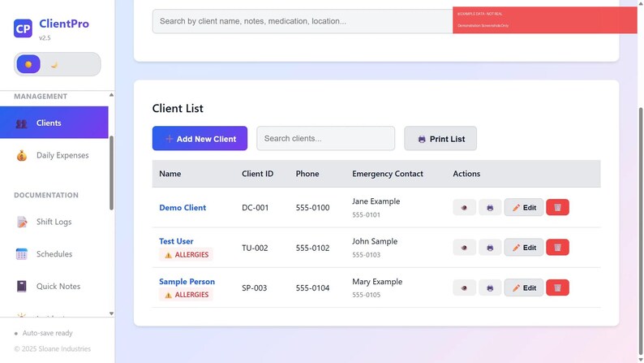
Task: Switch to dark mode moon toggle
Action: (54, 64)
